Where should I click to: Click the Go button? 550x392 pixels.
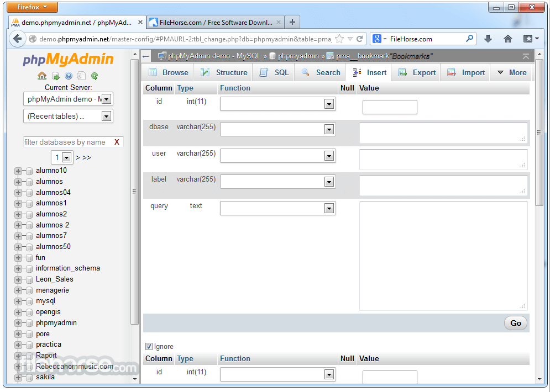[516, 323]
